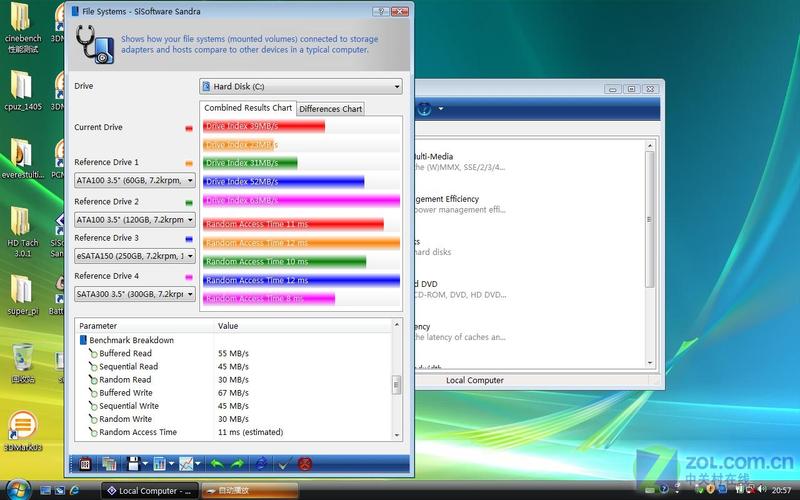The image size is (800, 500).
Task: Click the options calculator icon in the Sandra toolbar
Action: [x=85, y=464]
